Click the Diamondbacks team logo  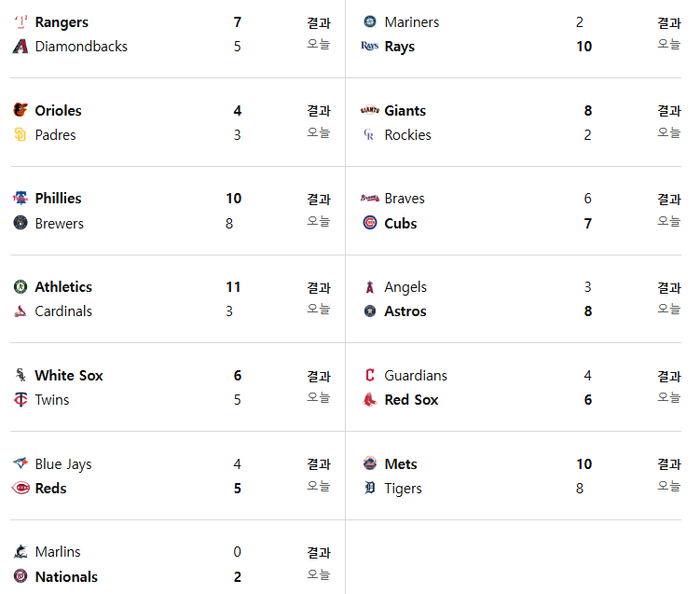21,47
